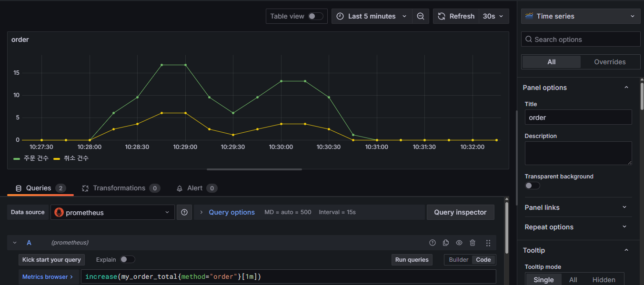Open the Time series visualization picker
The height and width of the screenshot is (285, 644).
(x=580, y=16)
